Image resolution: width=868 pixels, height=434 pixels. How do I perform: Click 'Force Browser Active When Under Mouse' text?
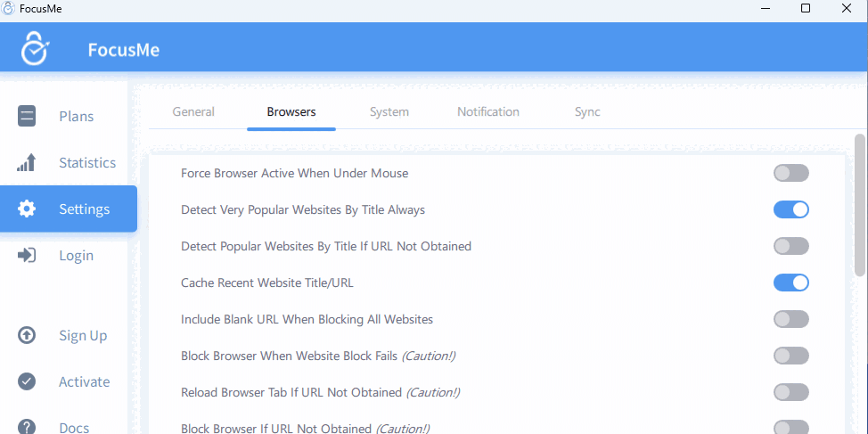coord(294,173)
